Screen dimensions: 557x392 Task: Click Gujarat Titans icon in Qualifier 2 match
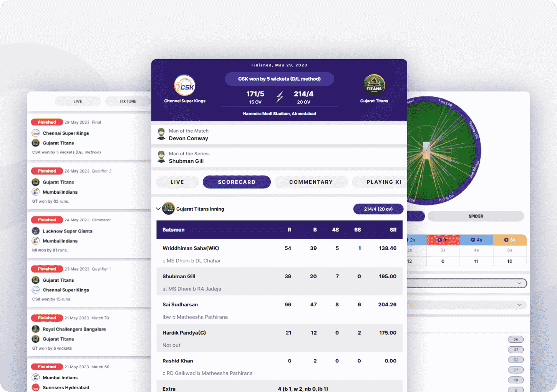[36, 182]
